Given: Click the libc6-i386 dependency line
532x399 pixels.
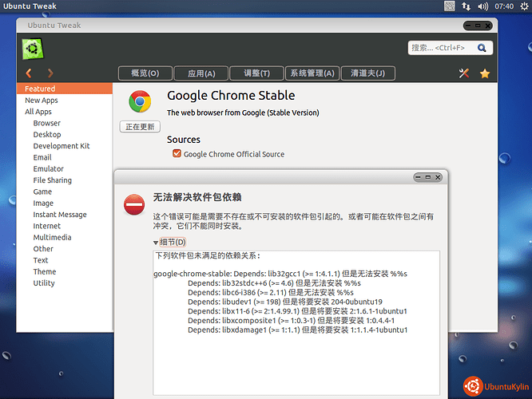Looking at the screenshot, I should pos(271,292).
